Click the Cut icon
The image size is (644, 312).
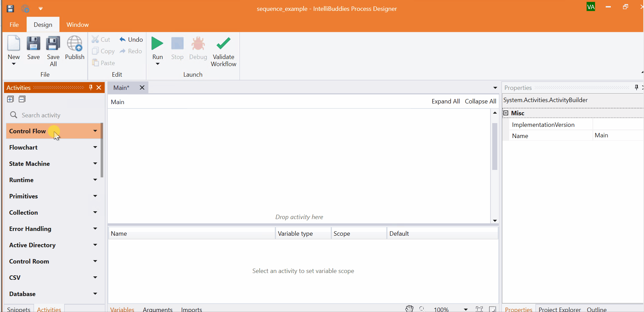[95, 39]
